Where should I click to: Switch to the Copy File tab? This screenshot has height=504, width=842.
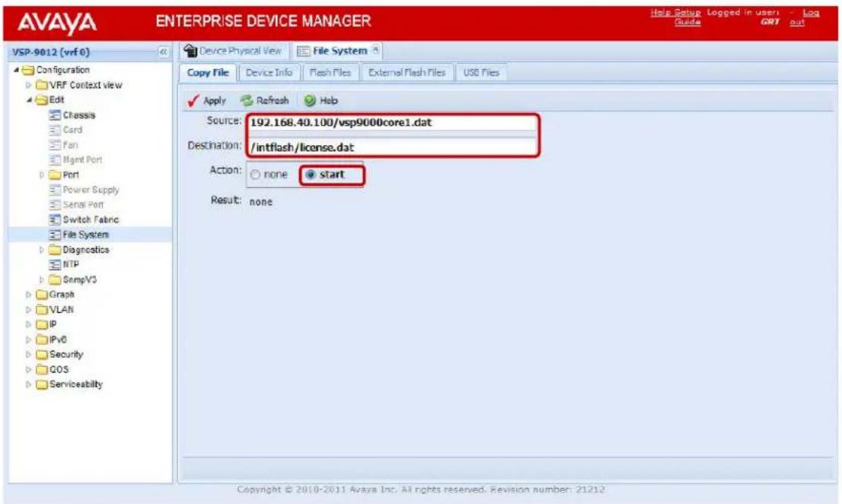(208, 72)
